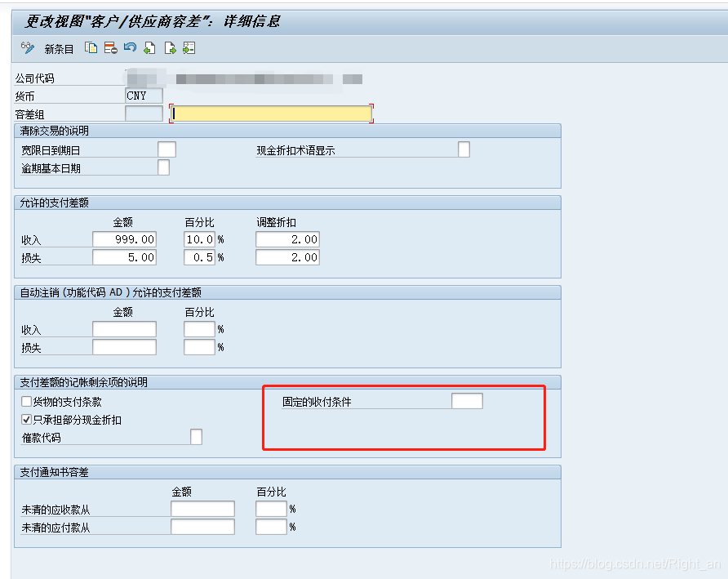Click 收入 调整折扣 field showing 2.00
The width and height of the screenshot is (728, 579).
tap(287, 239)
